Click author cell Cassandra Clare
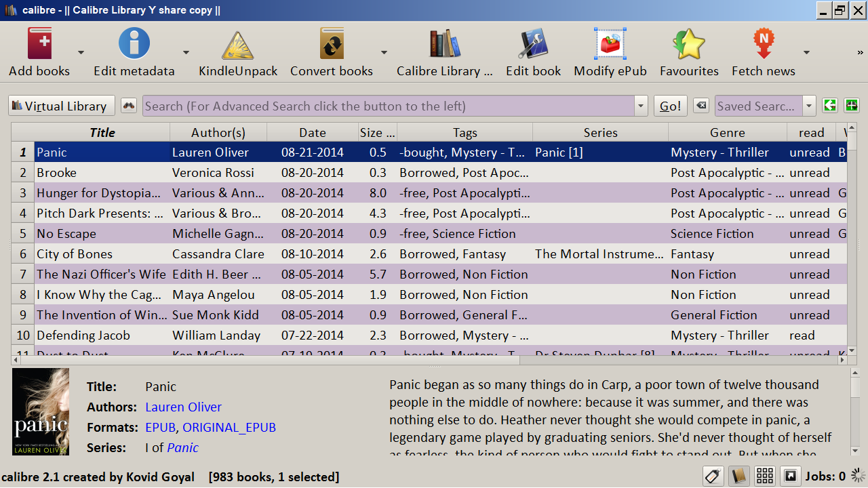This screenshot has width=868, height=488. pyautogui.click(x=218, y=254)
